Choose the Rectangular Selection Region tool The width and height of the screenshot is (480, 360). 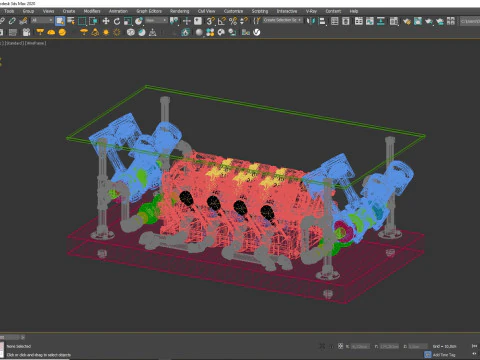click(x=82, y=21)
